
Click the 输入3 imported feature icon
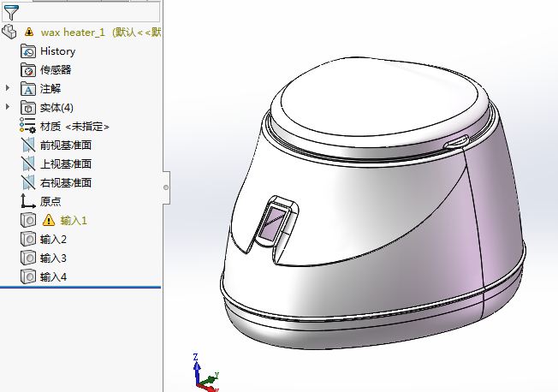click(x=28, y=258)
